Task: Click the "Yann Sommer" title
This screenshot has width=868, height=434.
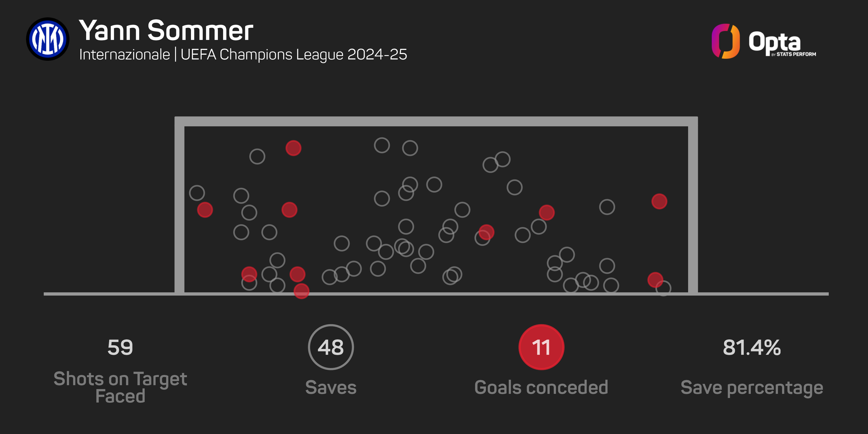Action: [166, 31]
